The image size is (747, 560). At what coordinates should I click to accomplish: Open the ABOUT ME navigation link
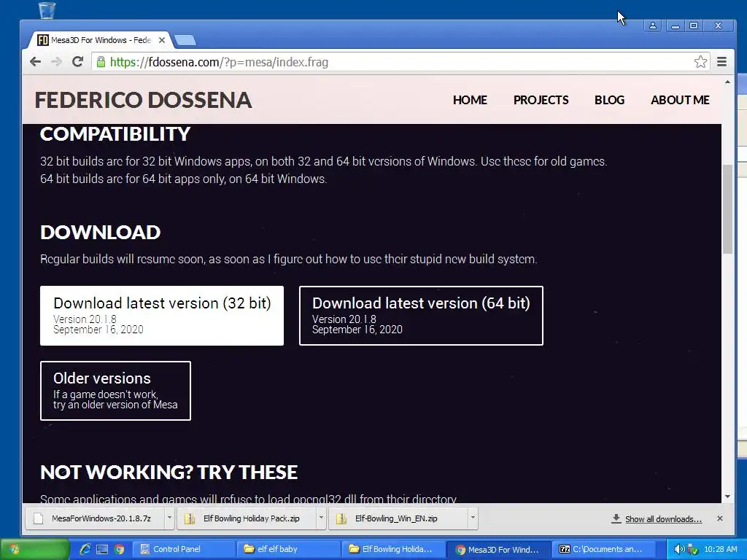click(x=680, y=100)
